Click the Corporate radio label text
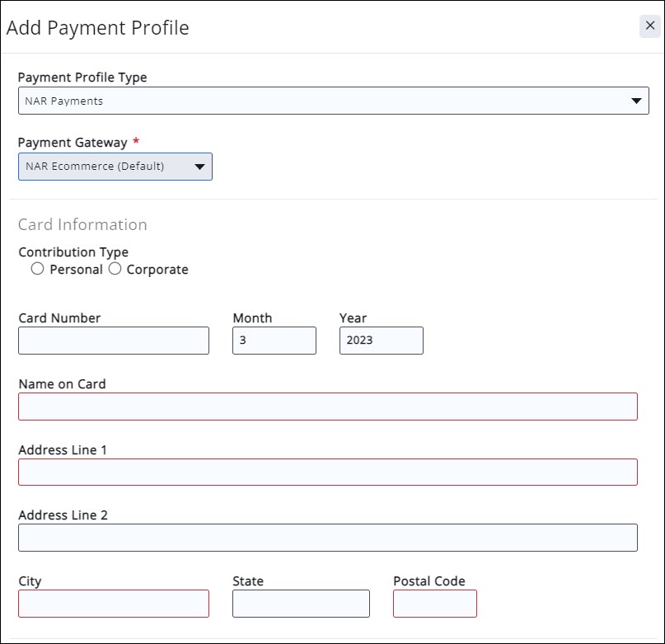Image resolution: width=665 pixels, height=644 pixels. [x=157, y=270]
